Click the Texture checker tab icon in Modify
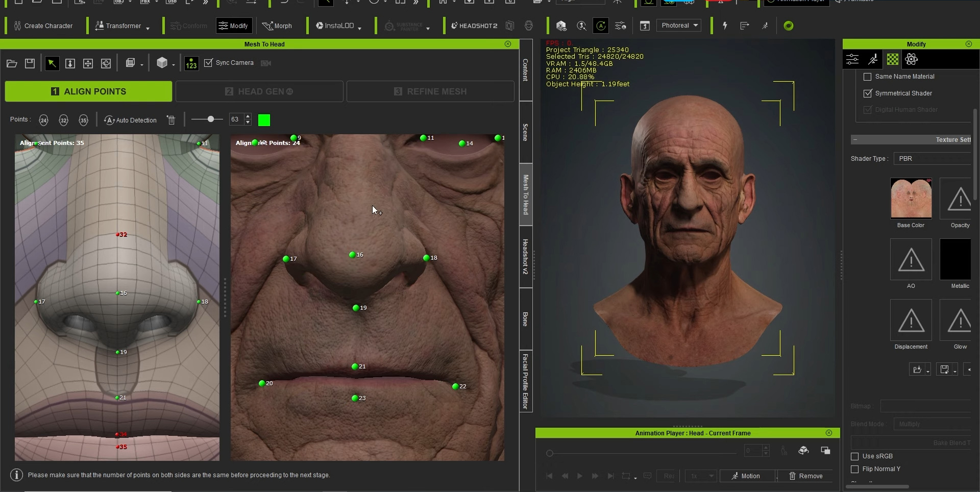980x492 pixels. click(x=892, y=60)
